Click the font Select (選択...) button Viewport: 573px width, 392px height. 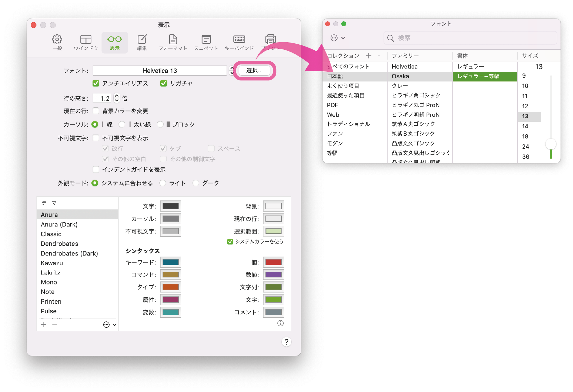point(254,71)
